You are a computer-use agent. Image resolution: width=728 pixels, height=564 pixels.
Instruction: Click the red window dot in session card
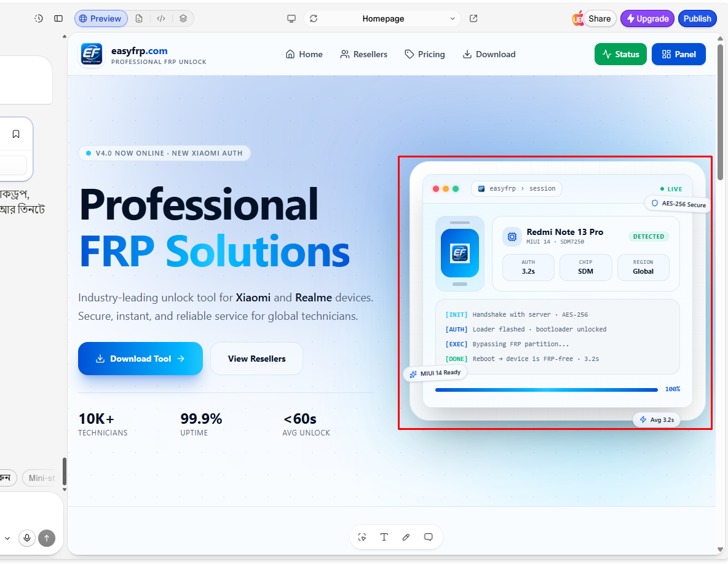click(x=436, y=189)
